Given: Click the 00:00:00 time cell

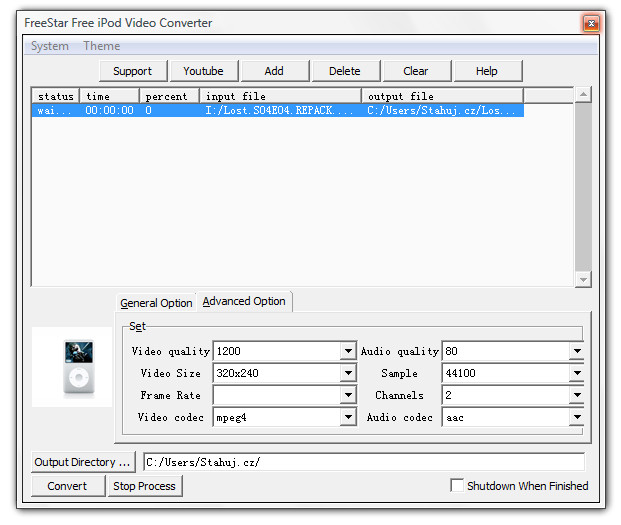Looking at the screenshot, I should [110, 110].
